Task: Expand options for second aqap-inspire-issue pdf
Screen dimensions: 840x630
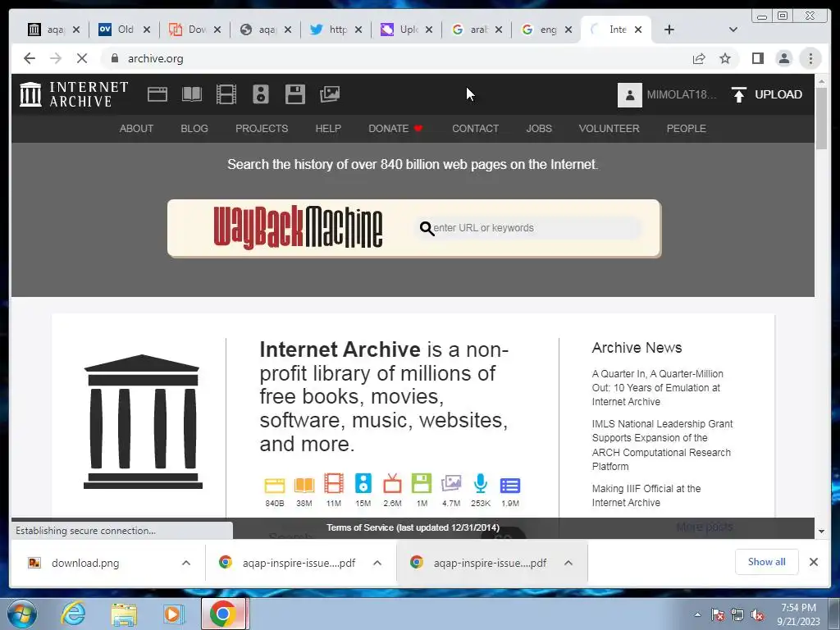Action: 568,563
